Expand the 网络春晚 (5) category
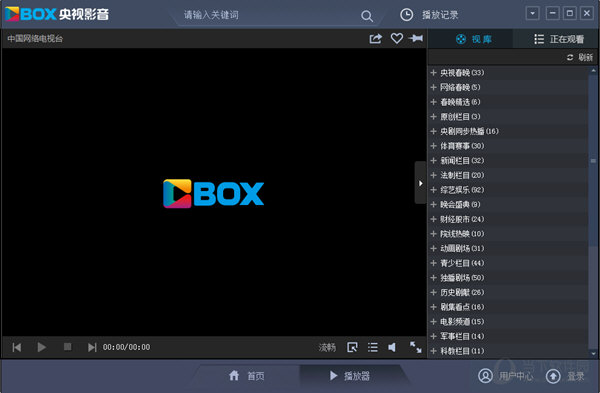Viewport: 600px width, 393px height. (x=508, y=87)
